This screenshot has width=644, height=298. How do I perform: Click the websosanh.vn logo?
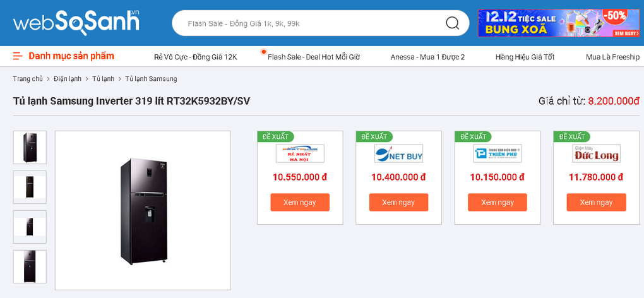coord(76,22)
